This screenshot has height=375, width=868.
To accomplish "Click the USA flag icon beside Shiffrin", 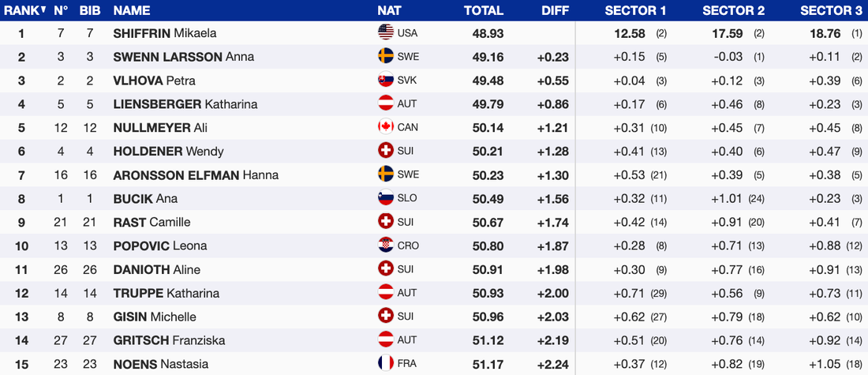I will point(386,33).
